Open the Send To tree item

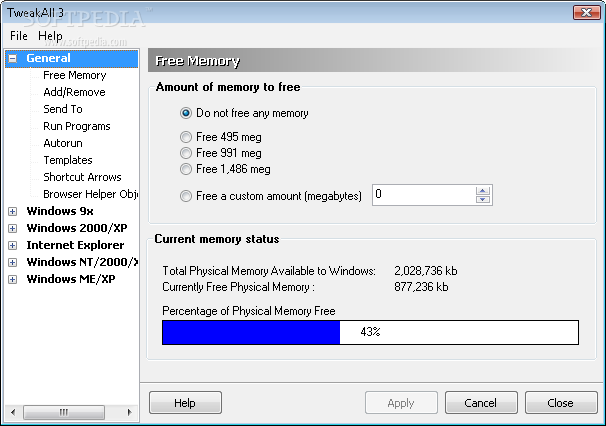coord(63,109)
